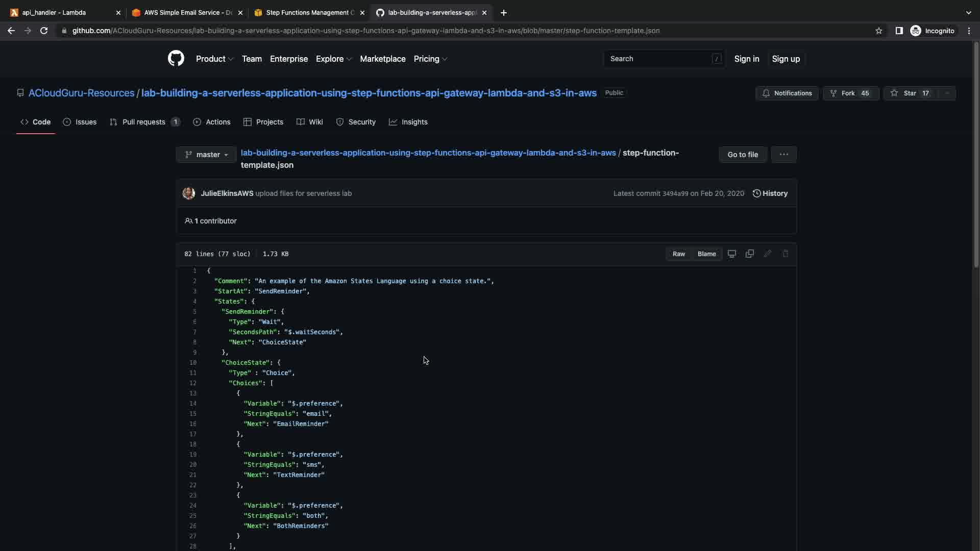
Task: Click the pencil edit file icon
Action: pyautogui.click(x=767, y=254)
